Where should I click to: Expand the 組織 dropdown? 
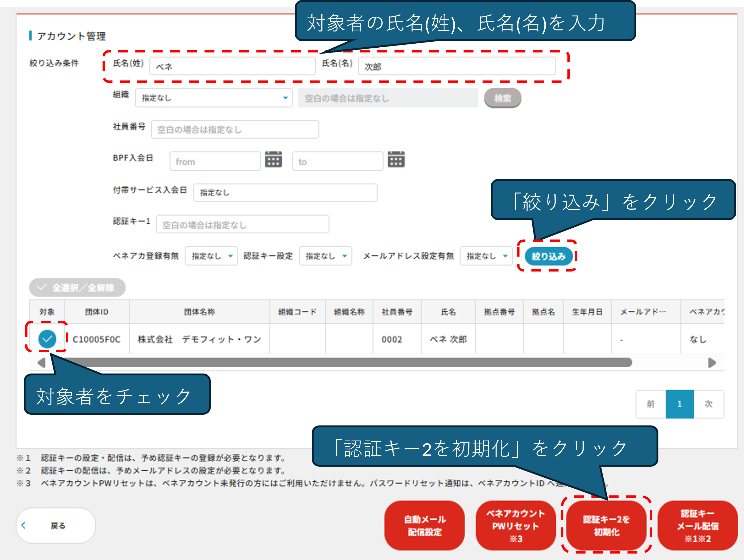pyautogui.click(x=214, y=98)
